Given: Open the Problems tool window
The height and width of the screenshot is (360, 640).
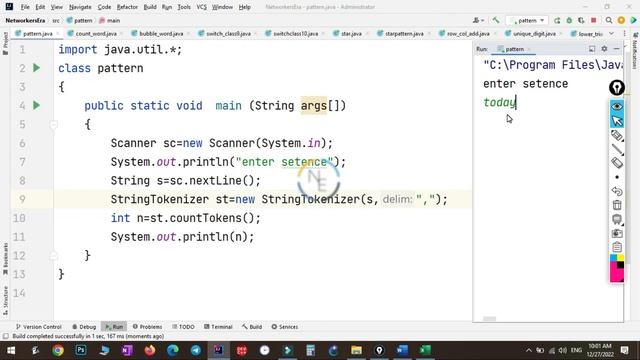Looking at the screenshot, I should coord(147,327).
